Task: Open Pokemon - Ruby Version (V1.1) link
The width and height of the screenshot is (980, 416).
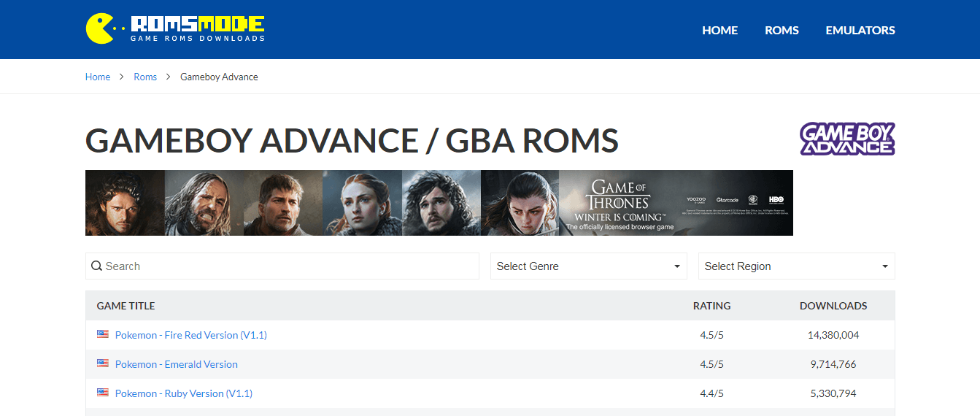Action: [x=184, y=393]
